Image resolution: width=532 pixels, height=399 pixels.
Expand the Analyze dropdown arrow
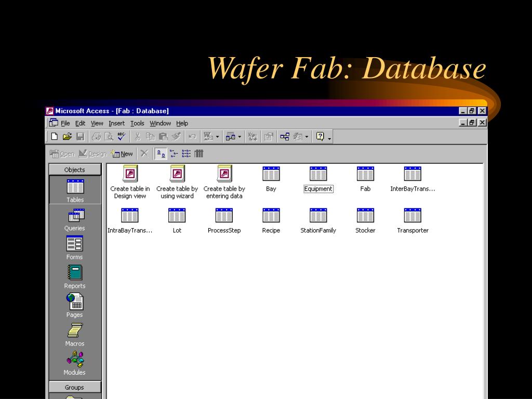coord(240,137)
